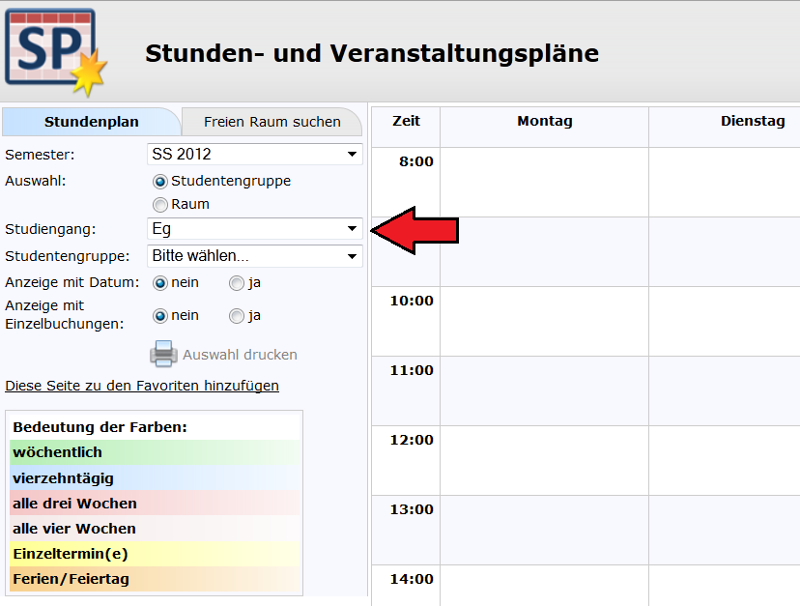Click the 11:00 time row label
Screen dimensions: 800x606
coord(412,370)
